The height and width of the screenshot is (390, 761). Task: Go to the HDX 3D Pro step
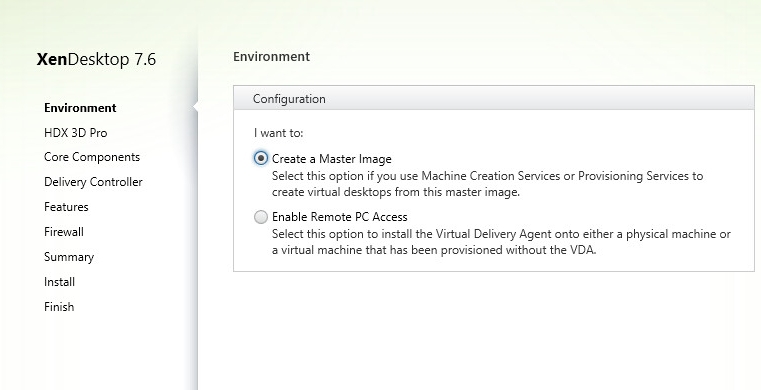76,133
